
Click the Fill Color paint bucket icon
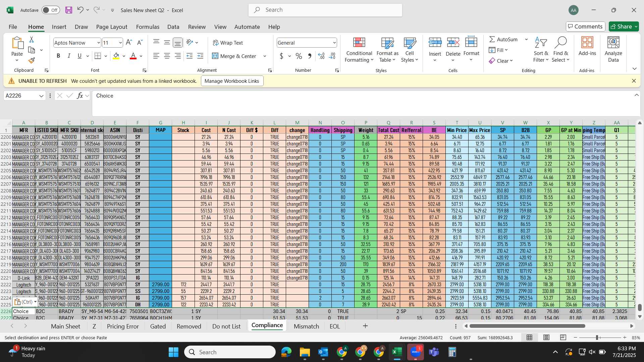[116, 56]
